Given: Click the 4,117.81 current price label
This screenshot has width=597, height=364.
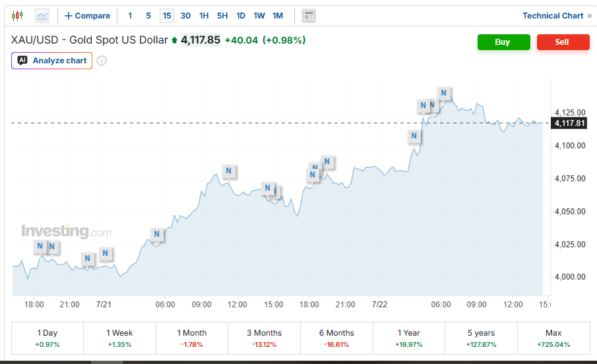Looking at the screenshot, I should (x=569, y=123).
